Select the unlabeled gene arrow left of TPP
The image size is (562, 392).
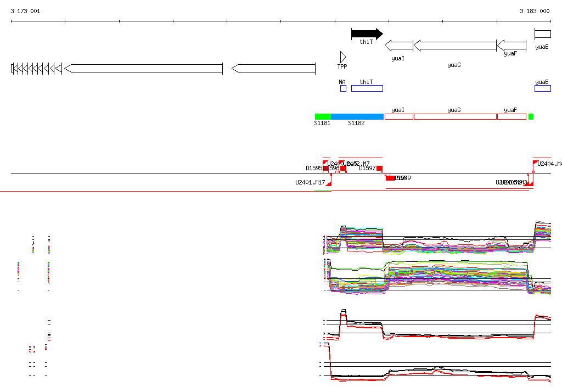(x=273, y=68)
